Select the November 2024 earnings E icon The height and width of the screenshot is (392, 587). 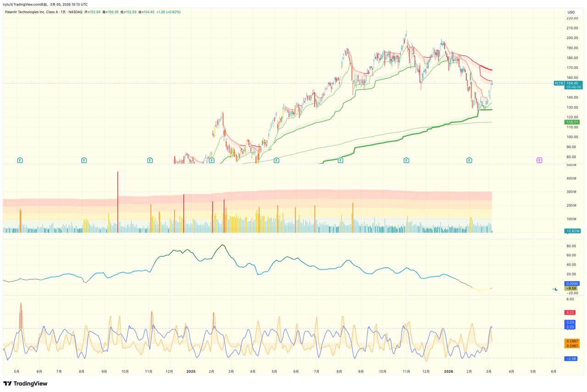pyautogui.click(x=150, y=160)
